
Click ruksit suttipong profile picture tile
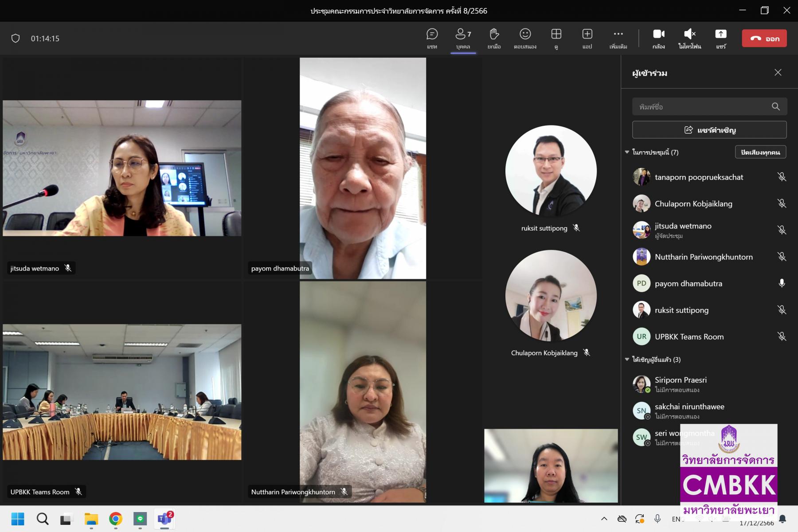(551, 171)
